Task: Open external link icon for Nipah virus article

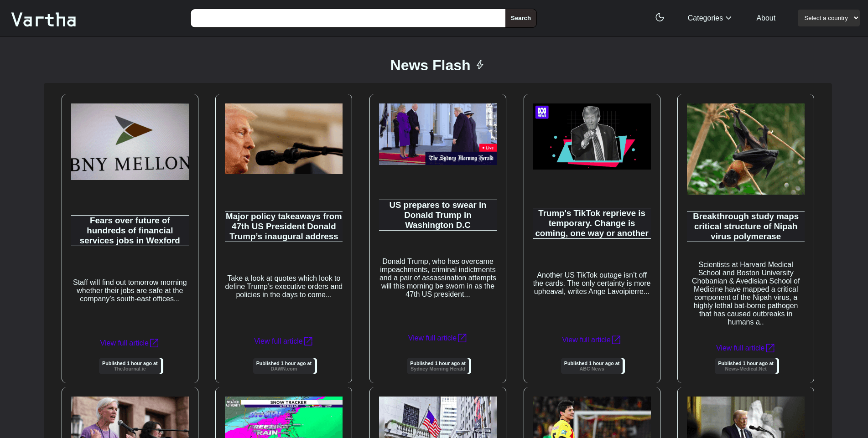Action: (x=770, y=348)
